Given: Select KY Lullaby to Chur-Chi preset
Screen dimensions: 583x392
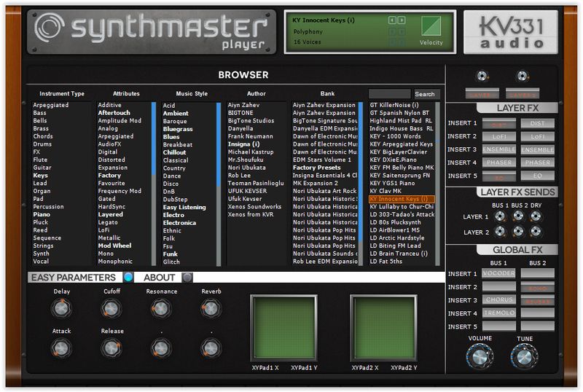Looking at the screenshot, I should coord(402,206).
